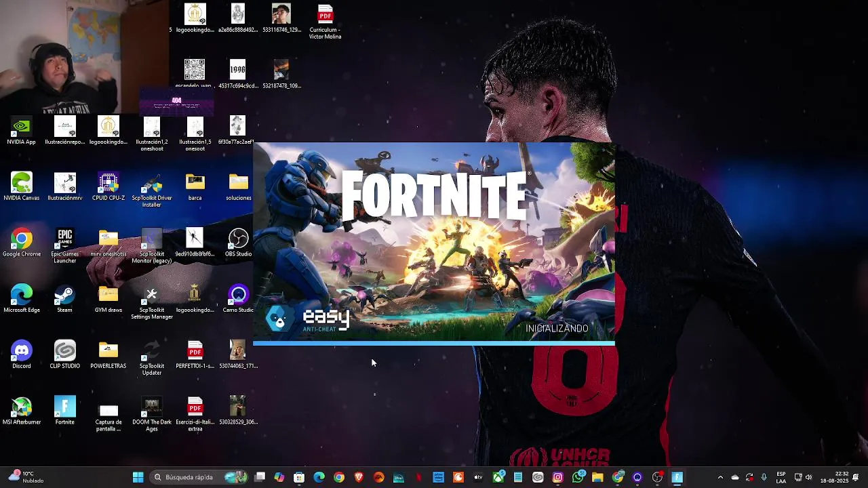The height and width of the screenshot is (488, 868).
Task: Open the POWERLETRAS folder
Action: (x=108, y=355)
